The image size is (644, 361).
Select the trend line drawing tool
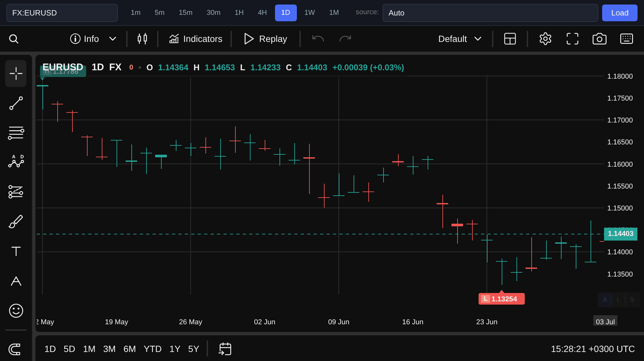click(x=16, y=103)
